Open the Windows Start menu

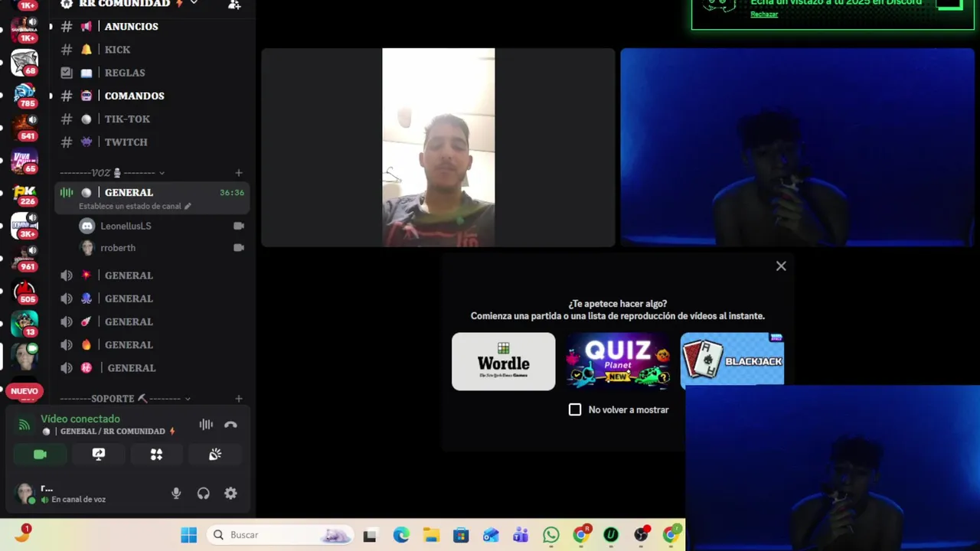[x=188, y=535]
